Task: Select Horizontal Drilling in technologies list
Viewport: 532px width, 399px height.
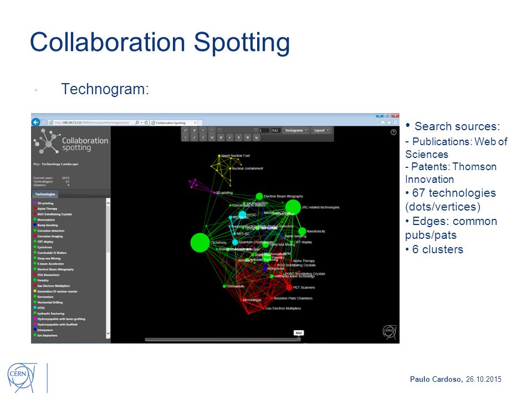Action: click(x=48, y=303)
